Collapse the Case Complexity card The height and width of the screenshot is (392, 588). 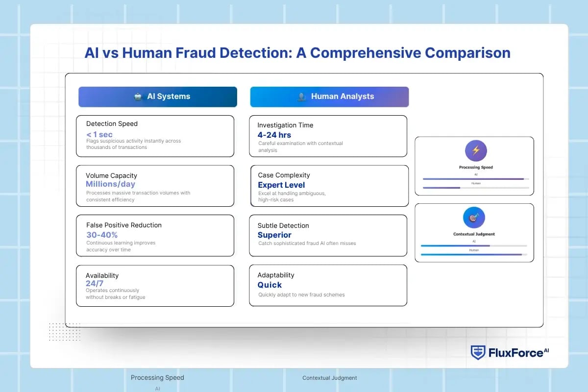328,186
